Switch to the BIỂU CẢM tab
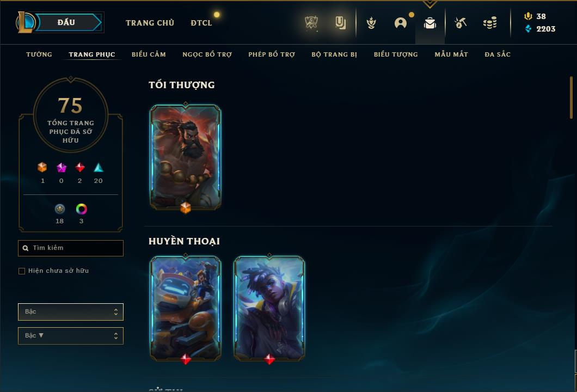Screen dimensions: 577x392 point(149,54)
